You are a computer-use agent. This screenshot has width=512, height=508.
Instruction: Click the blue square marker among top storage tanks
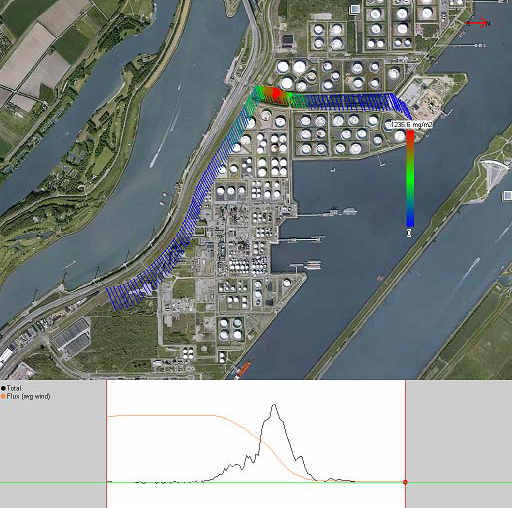tap(355, 9)
